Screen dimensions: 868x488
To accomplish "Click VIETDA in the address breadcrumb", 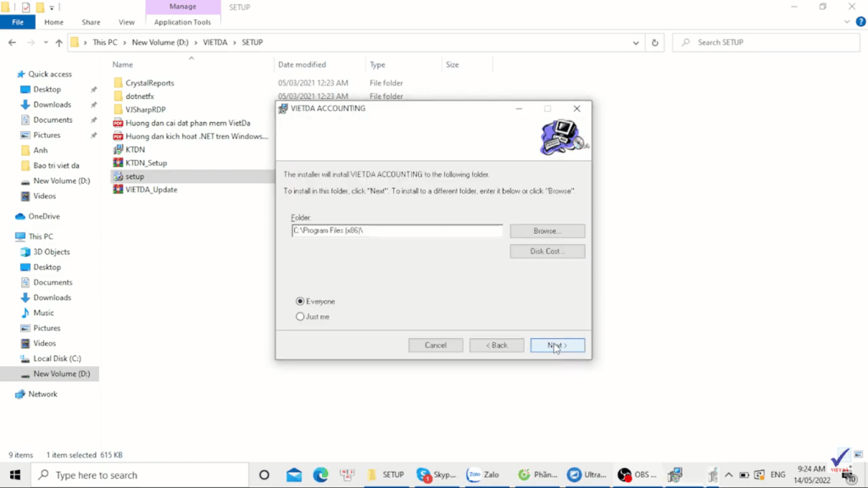I will pos(215,42).
